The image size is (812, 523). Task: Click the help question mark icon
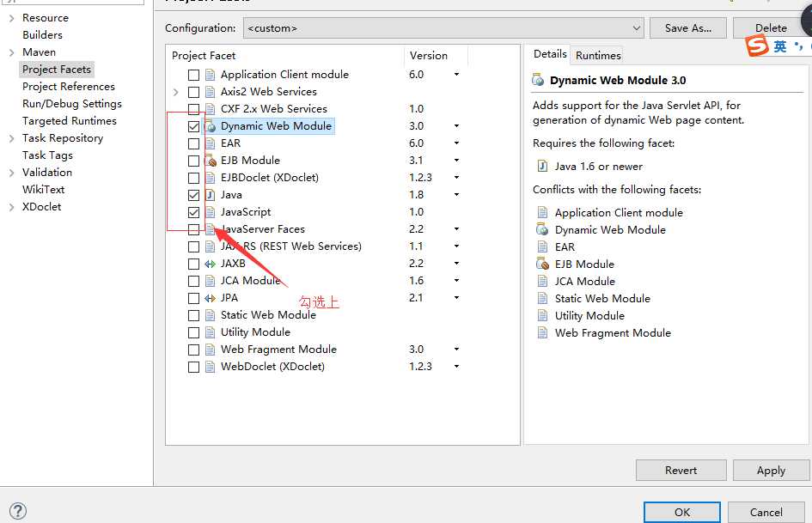tap(18, 511)
